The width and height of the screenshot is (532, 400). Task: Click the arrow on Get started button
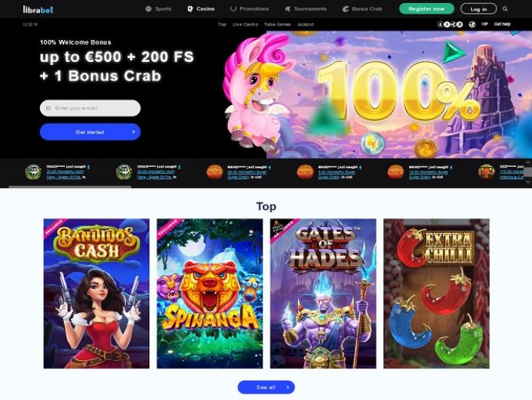(x=134, y=132)
